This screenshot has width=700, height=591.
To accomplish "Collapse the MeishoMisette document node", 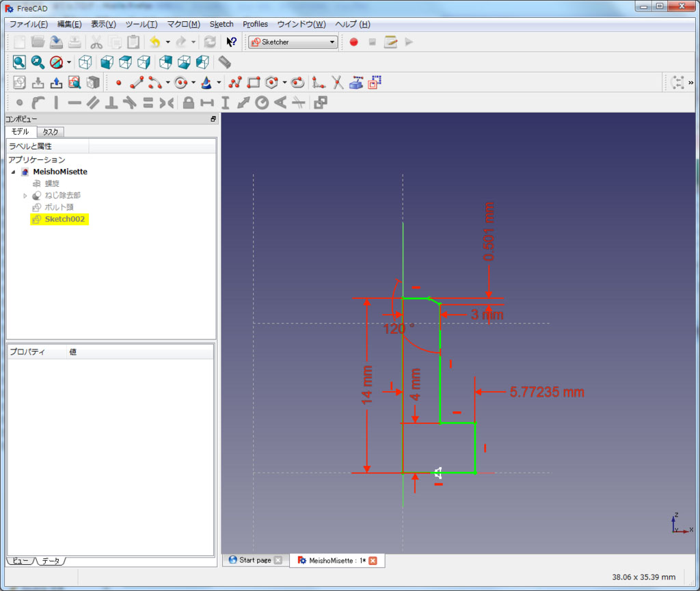I will 14,172.
